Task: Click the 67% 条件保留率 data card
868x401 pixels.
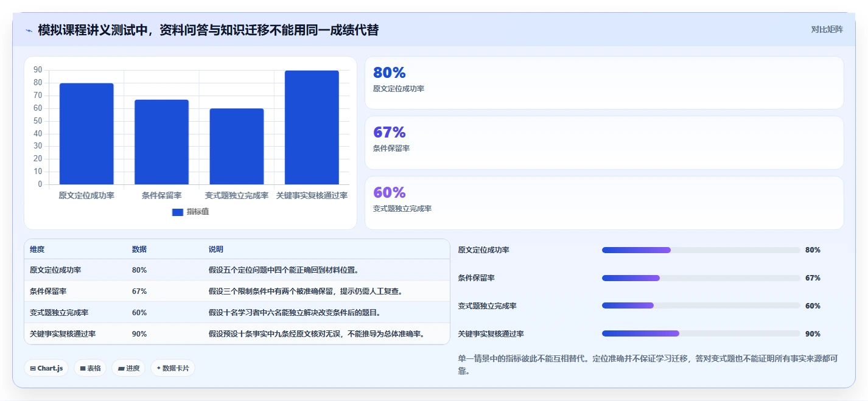Action: point(604,142)
